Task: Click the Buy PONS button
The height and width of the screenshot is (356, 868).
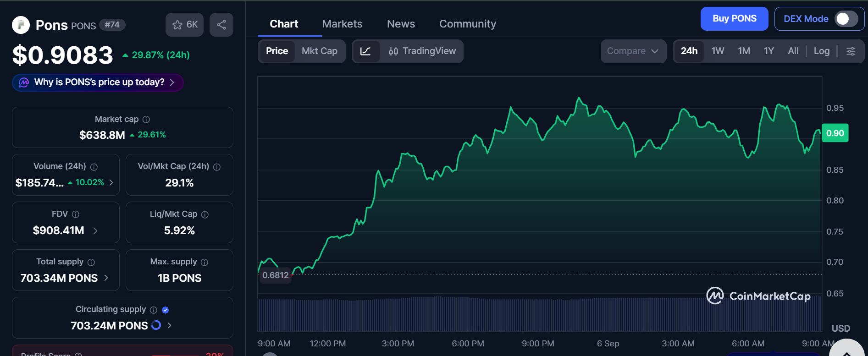Action: pos(734,19)
